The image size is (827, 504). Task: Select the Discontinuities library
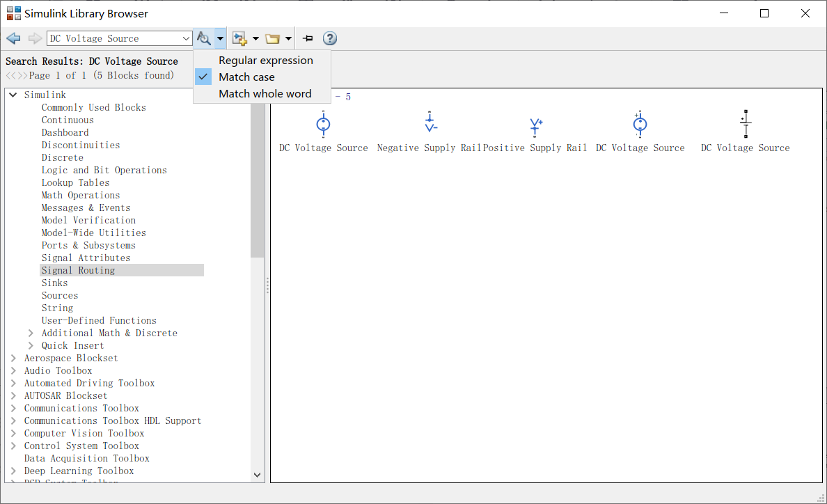(x=81, y=145)
